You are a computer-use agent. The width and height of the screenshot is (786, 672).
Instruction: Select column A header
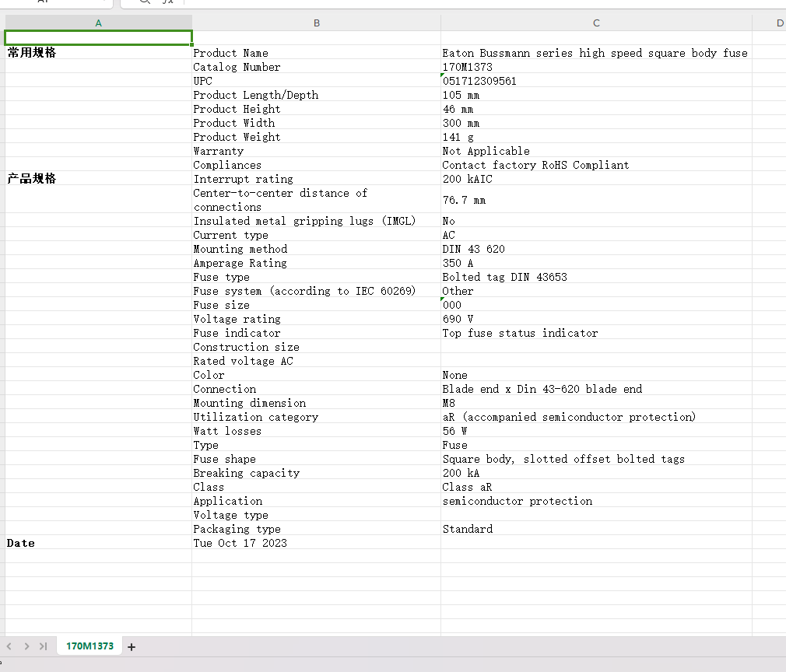click(98, 23)
